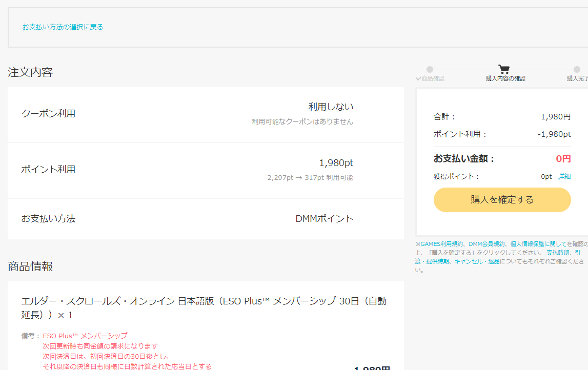Open 支払時期 link
This screenshot has height=370, width=588.
558,253
